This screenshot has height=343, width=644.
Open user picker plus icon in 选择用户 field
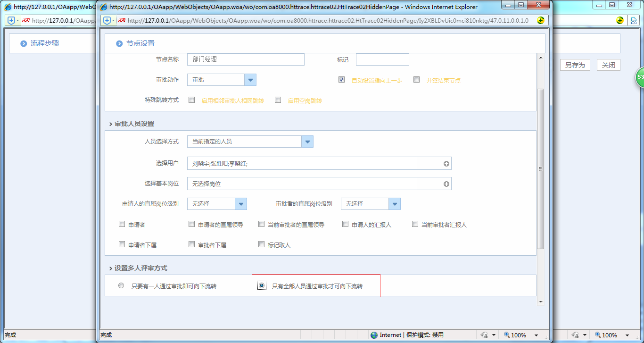click(x=446, y=164)
